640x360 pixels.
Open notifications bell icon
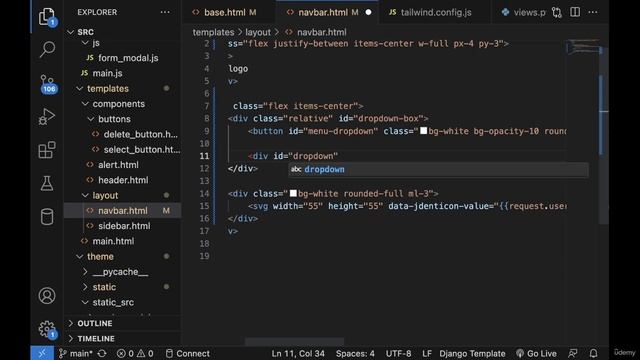(x=593, y=353)
